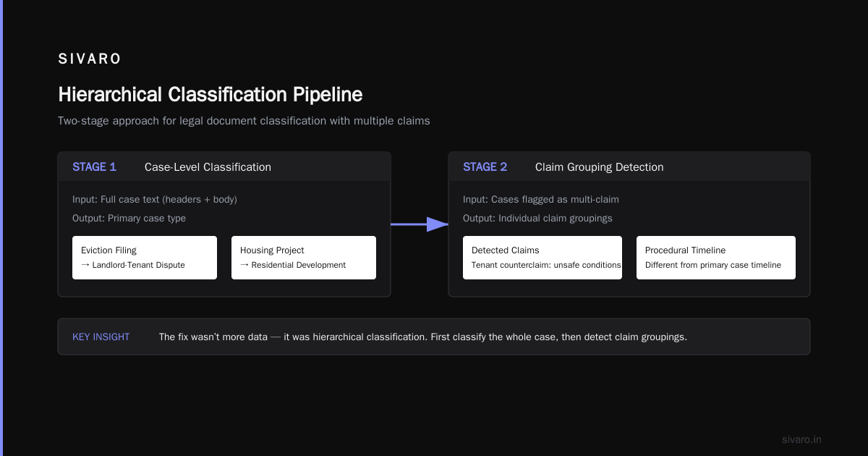Screen dimensions: 868x456
Task: Select the Detected Claims card
Action: pos(542,258)
